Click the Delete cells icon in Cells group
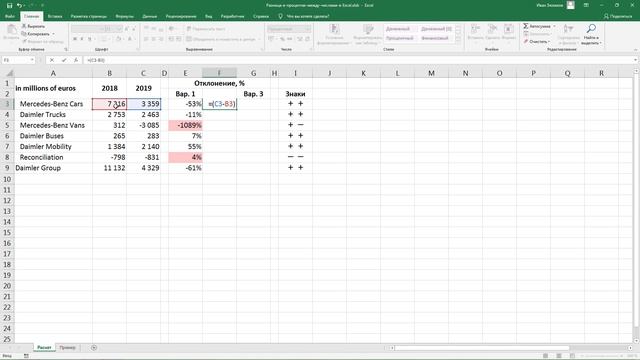This screenshot has width=640, height=360. click(492, 29)
